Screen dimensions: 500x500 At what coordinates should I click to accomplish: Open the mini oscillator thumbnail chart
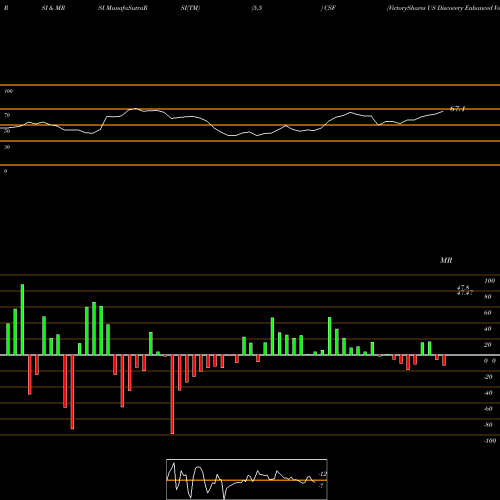click(247, 479)
